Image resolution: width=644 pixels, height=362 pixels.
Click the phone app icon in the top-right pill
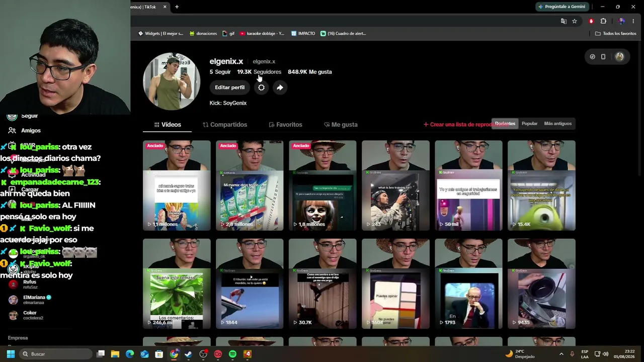click(603, 57)
